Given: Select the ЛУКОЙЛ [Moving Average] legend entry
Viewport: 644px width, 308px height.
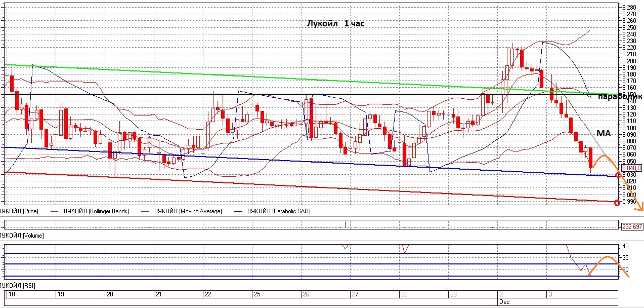Looking at the screenshot, I should pos(188,211).
